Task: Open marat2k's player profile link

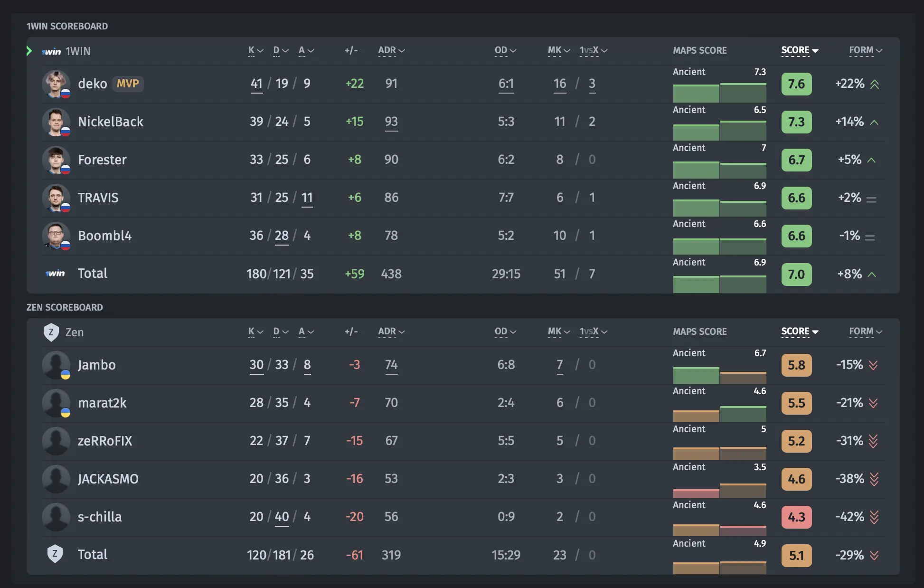Action: click(102, 403)
